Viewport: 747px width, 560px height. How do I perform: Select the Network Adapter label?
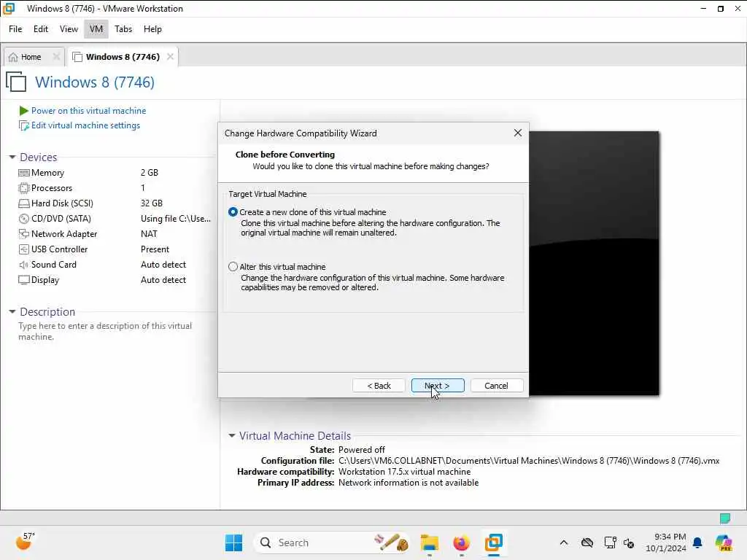[64, 234]
